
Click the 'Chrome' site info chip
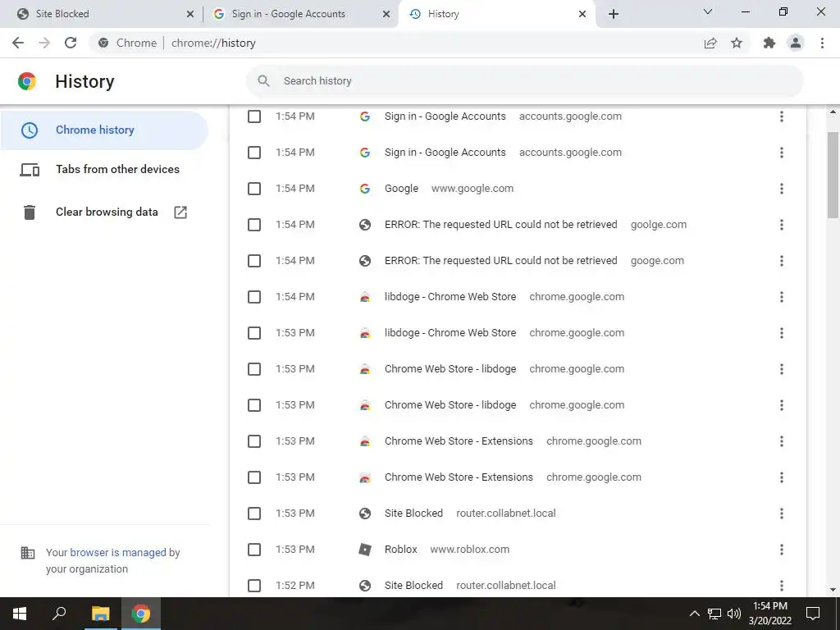coord(127,43)
